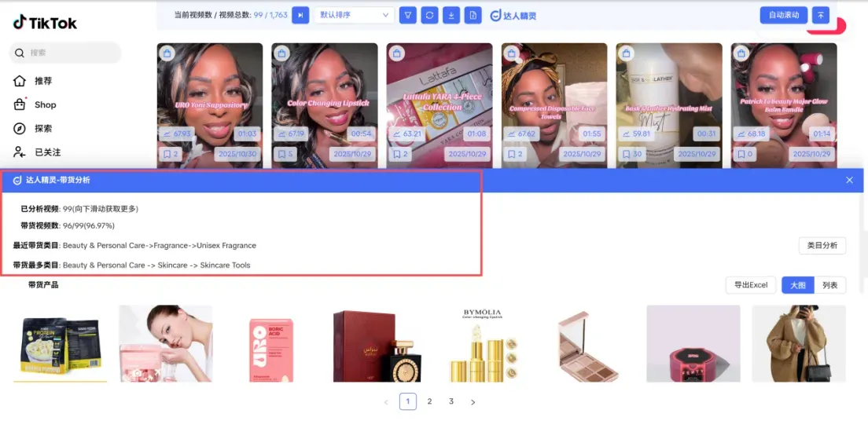Click the shopping bag icon beside Shop
The width and height of the screenshot is (868, 421).
(20, 104)
